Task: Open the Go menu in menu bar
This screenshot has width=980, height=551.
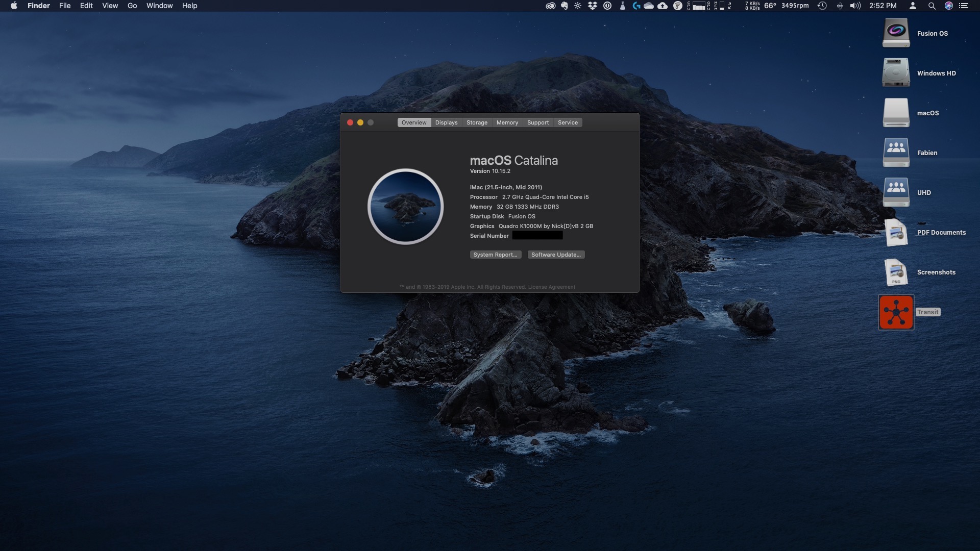Action: (x=132, y=6)
